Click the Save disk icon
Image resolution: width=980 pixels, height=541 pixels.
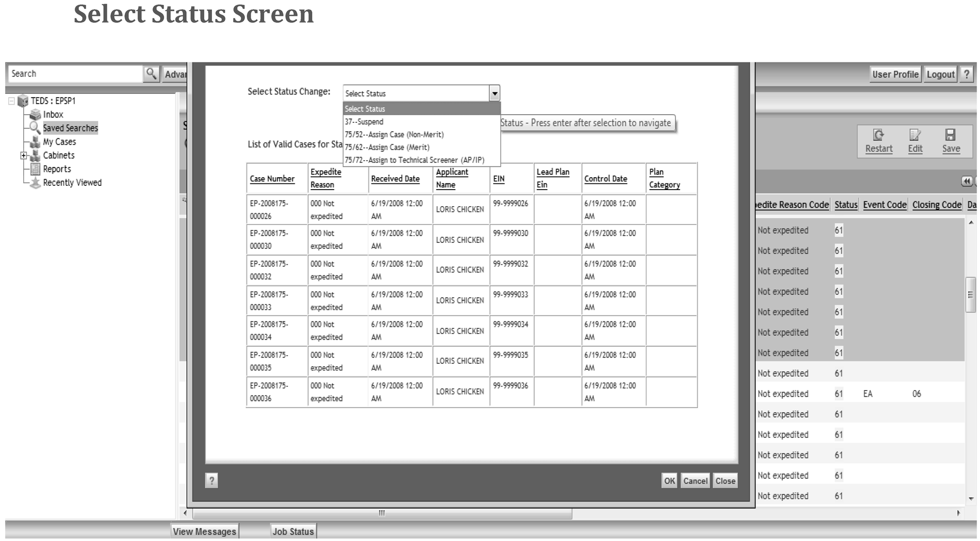[x=950, y=135]
